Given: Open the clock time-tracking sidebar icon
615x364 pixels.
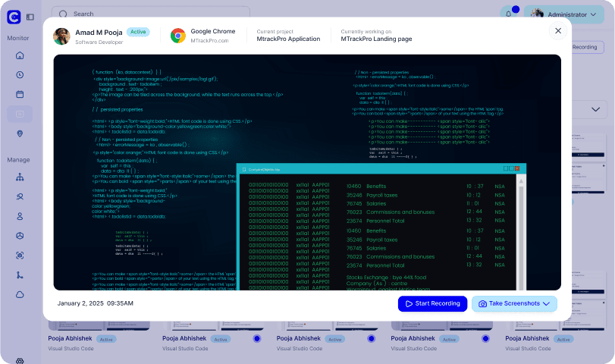Looking at the screenshot, I should 20,75.
